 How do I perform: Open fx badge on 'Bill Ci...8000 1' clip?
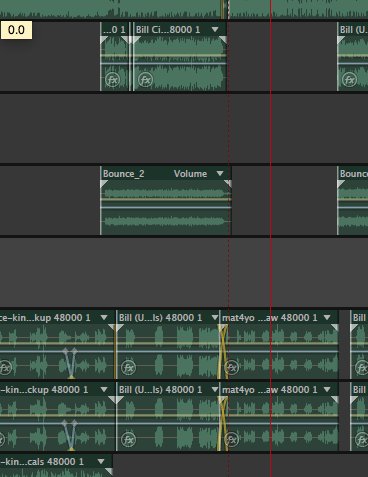click(x=145, y=80)
